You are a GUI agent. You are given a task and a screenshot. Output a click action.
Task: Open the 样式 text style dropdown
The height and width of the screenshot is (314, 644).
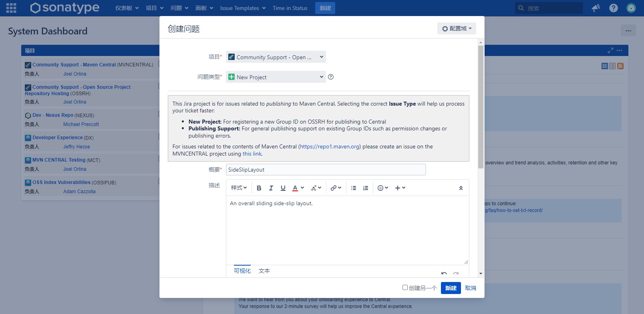click(239, 188)
